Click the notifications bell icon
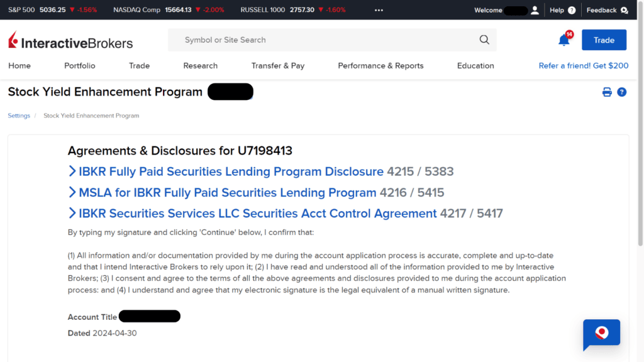Viewport: 644px width, 362px height. [564, 40]
